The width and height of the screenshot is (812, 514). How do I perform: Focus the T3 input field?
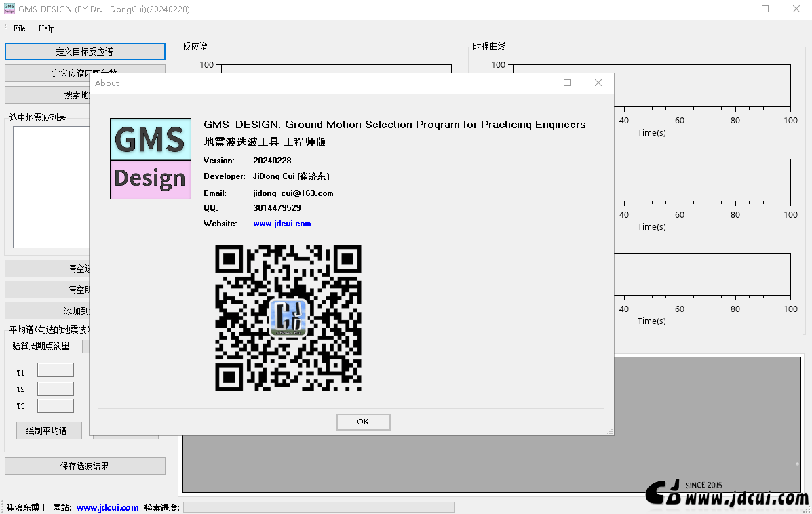pos(56,406)
